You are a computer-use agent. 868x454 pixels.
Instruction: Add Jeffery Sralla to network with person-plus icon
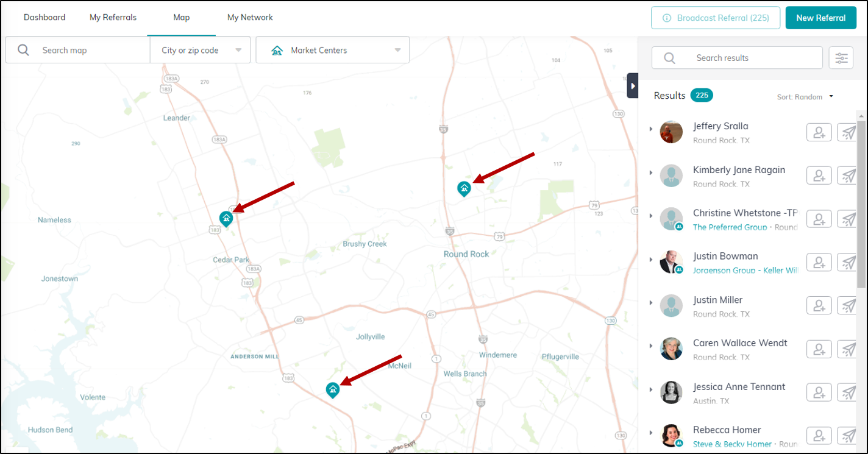pyautogui.click(x=819, y=132)
